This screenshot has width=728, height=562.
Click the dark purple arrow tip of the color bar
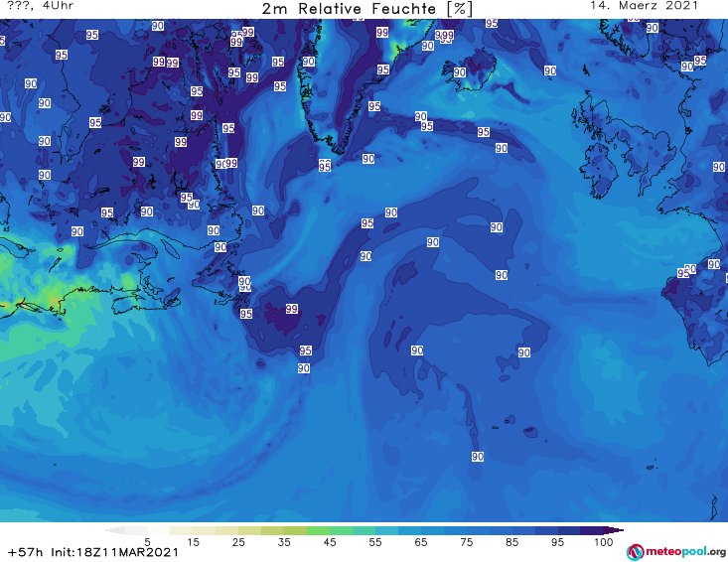pos(615,530)
